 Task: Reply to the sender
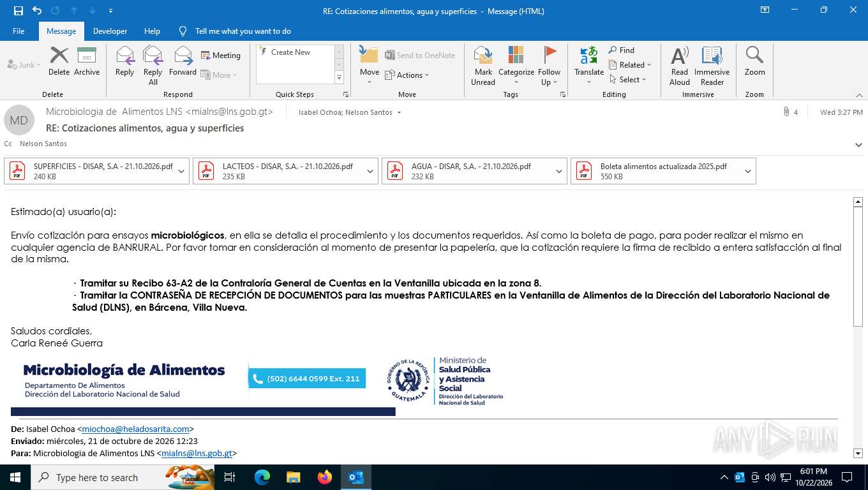(x=125, y=61)
